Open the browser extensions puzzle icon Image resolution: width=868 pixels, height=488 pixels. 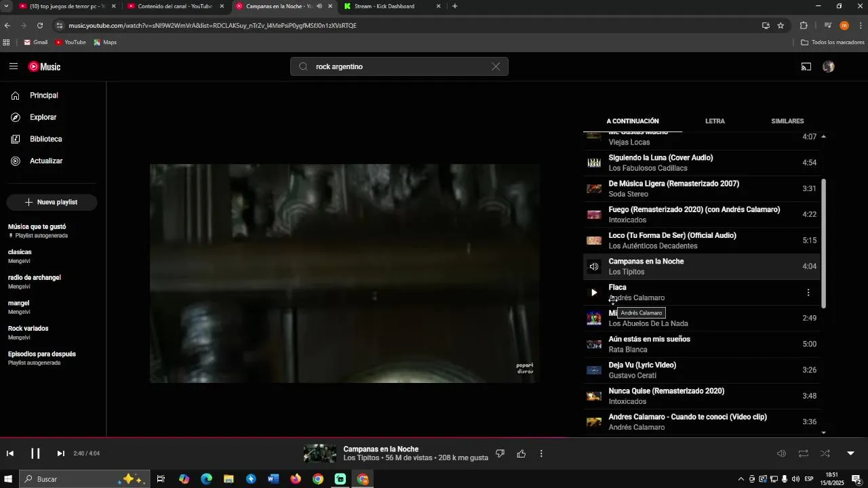[804, 25]
